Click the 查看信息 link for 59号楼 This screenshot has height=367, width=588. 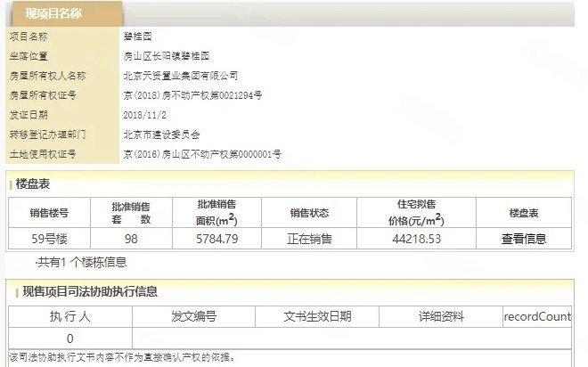pos(523,239)
